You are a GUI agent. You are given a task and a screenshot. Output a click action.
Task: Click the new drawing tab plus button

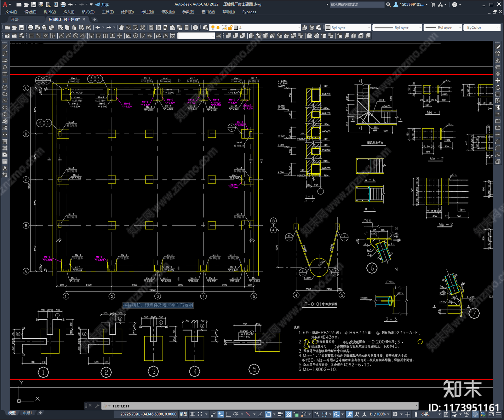point(94,20)
